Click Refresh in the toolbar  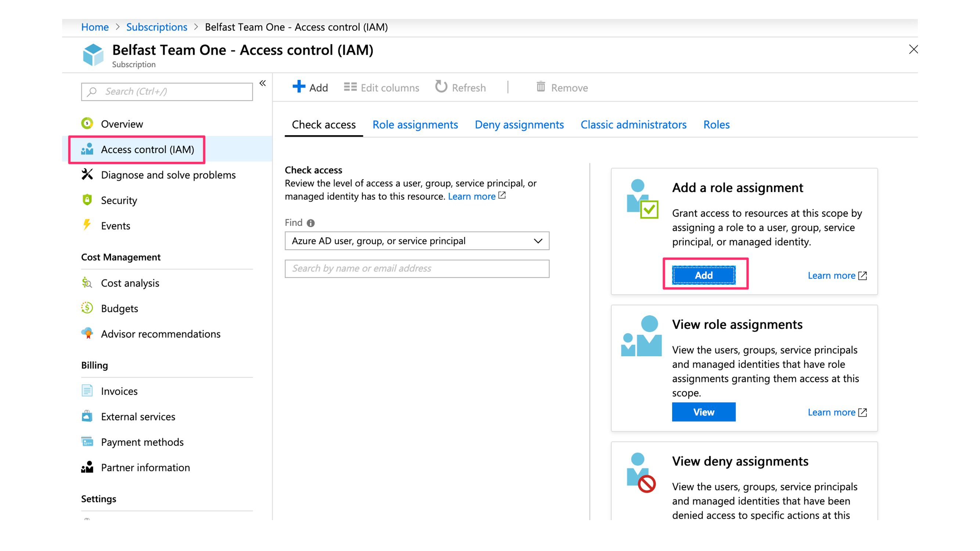(x=461, y=87)
